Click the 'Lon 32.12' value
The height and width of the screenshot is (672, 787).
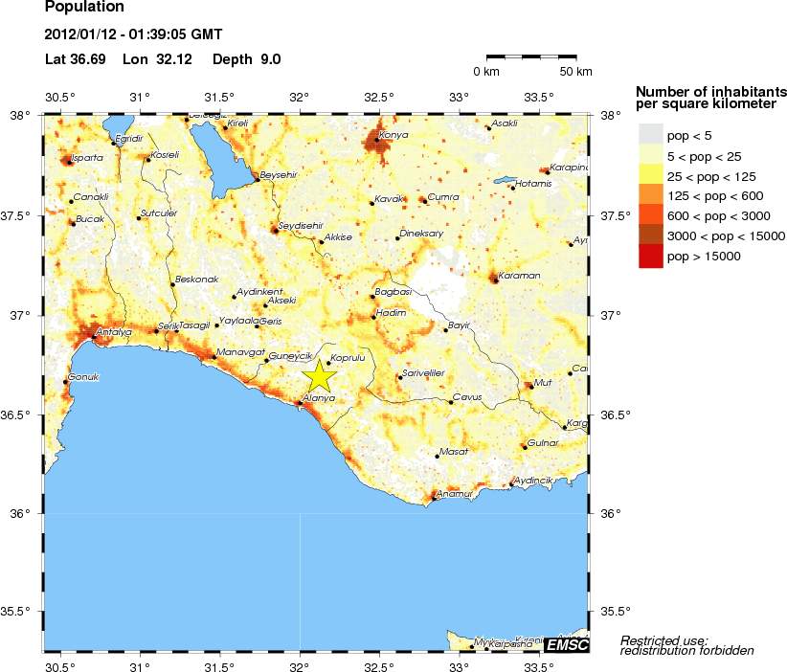[157, 59]
